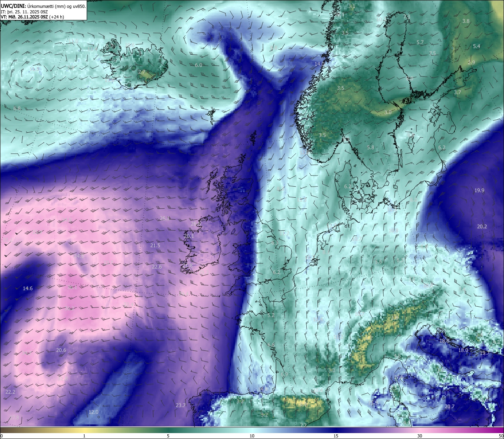Click the 'VT: Mið. 26.11.2025 09Z (+24 h)' line
504x439 pixels.
(x=32, y=17)
